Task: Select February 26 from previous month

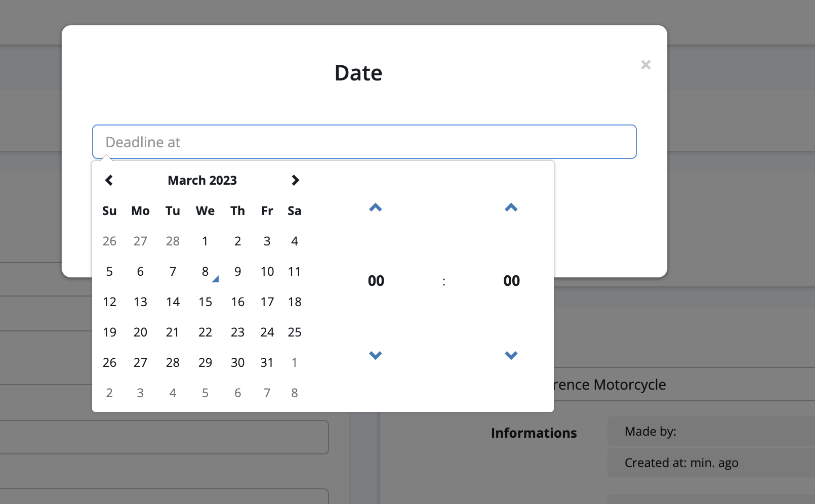Action: coord(109,241)
